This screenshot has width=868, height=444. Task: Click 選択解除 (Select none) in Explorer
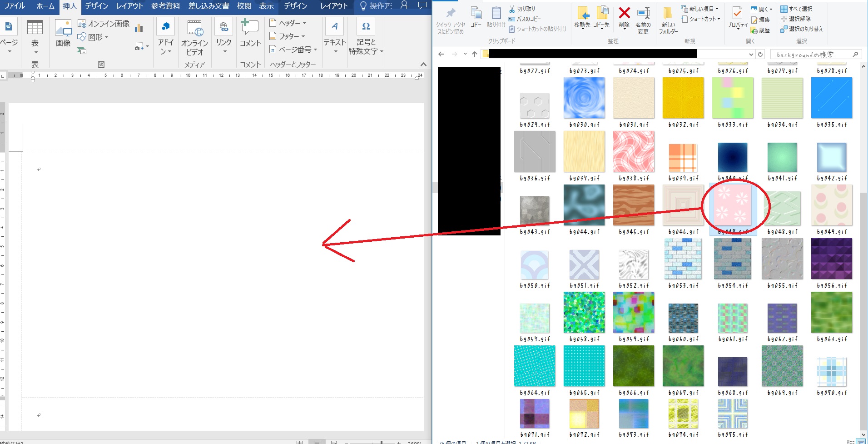click(796, 19)
